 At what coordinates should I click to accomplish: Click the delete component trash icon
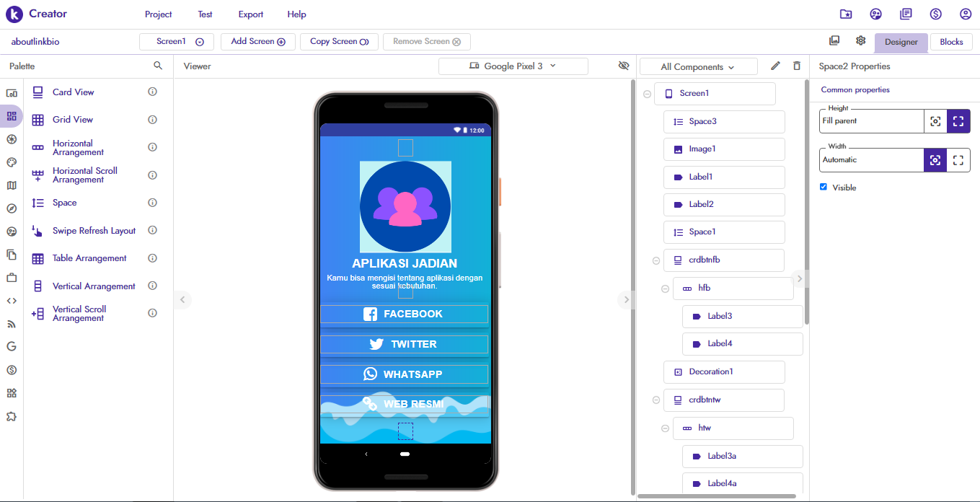pyautogui.click(x=796, y=66)
